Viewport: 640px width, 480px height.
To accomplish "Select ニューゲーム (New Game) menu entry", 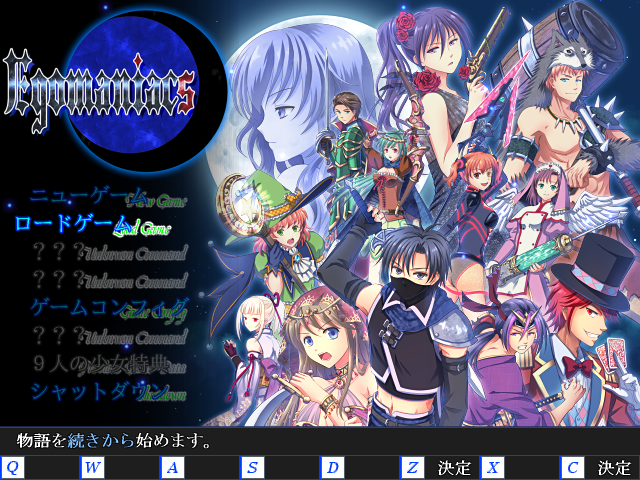I will 108,197.
